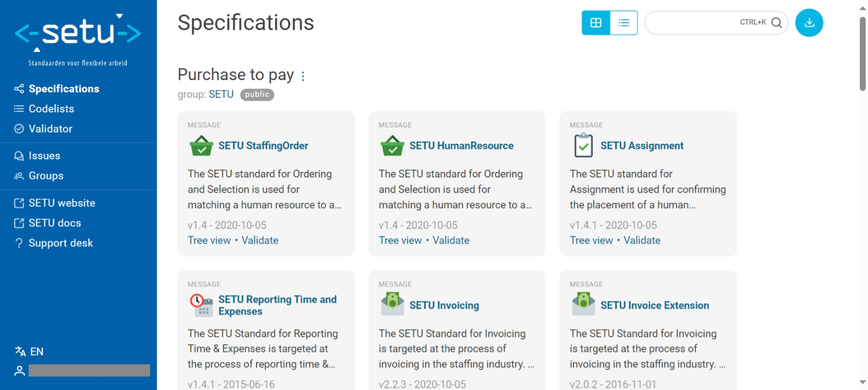Open Tree view for SETU HumanResource

point(400,240)
